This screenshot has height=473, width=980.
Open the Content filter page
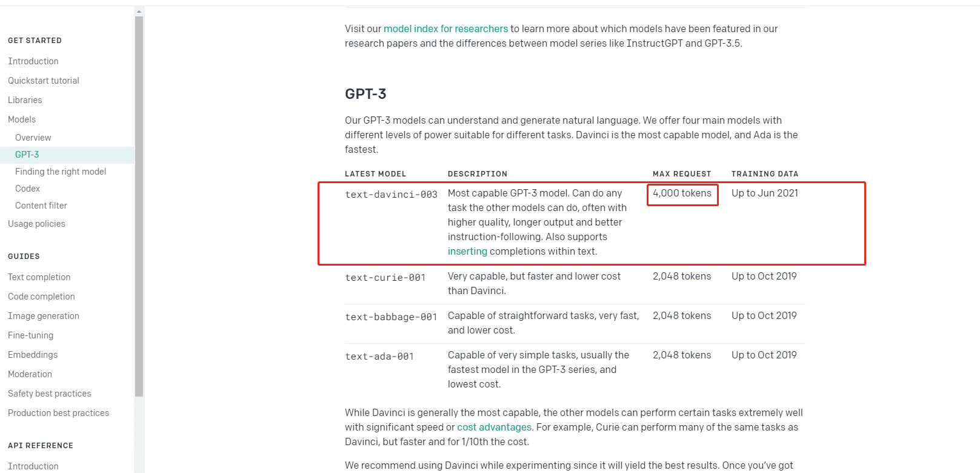[x=41, y=205]
